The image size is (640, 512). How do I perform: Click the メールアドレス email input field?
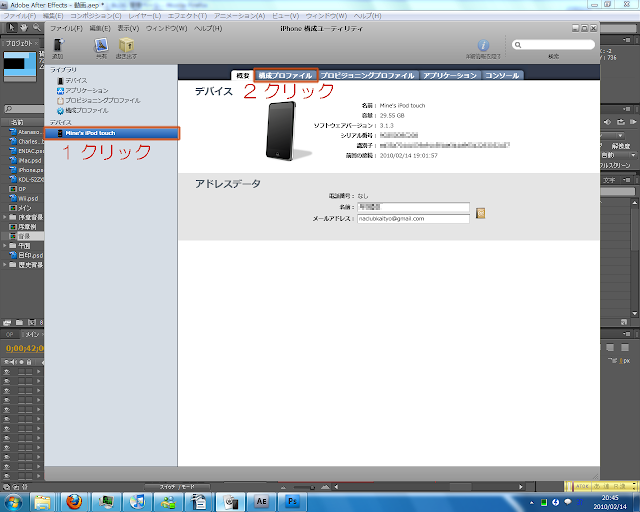(x=413, y=219)
